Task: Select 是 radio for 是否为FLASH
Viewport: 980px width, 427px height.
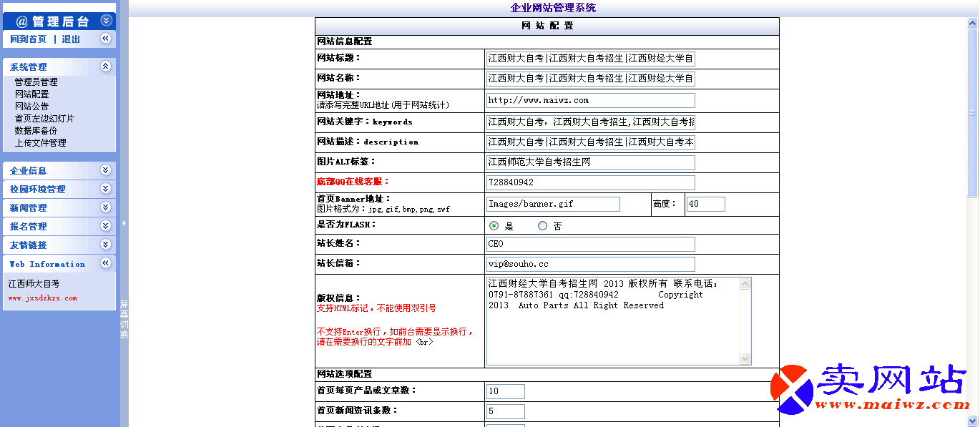Action: coord(494,226)
